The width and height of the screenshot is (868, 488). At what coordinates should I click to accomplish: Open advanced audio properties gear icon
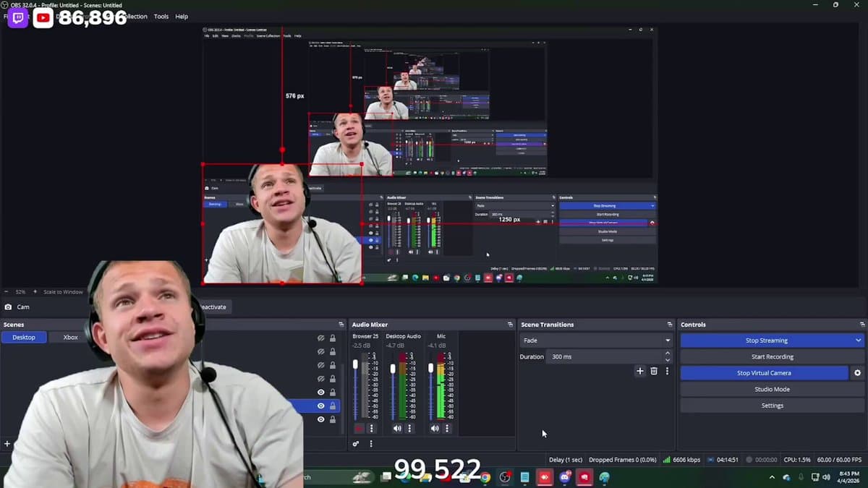point(356,444)
